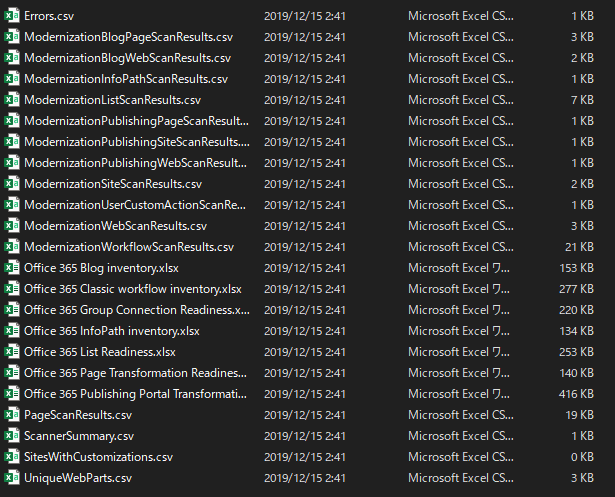Viewport: 615px width, 497px height.
Task: Click the icon next to Office 365 List Readiness.xlsx
Action: click(12, 351)
